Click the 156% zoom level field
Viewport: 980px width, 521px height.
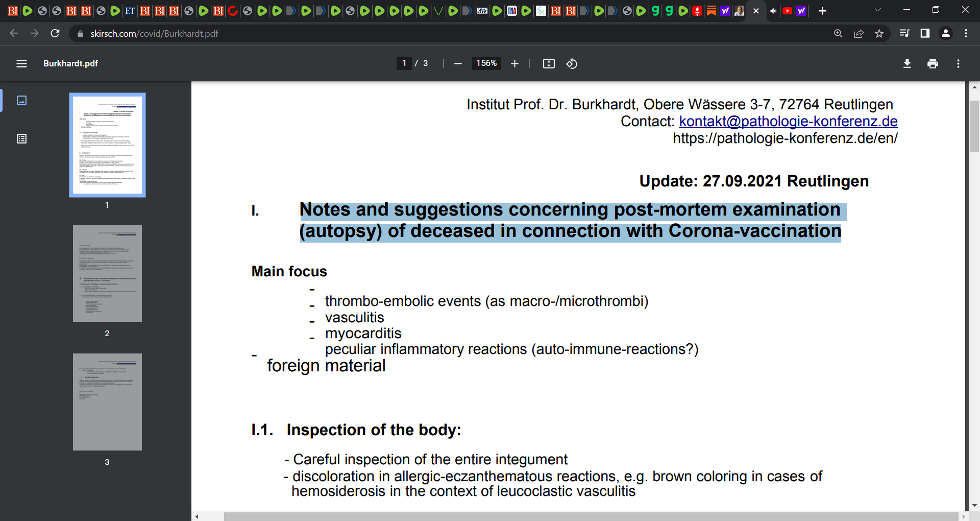click(486, 63)
